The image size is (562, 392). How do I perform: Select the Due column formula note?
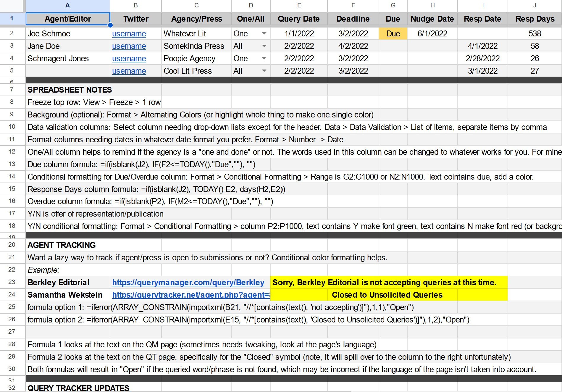141,164
